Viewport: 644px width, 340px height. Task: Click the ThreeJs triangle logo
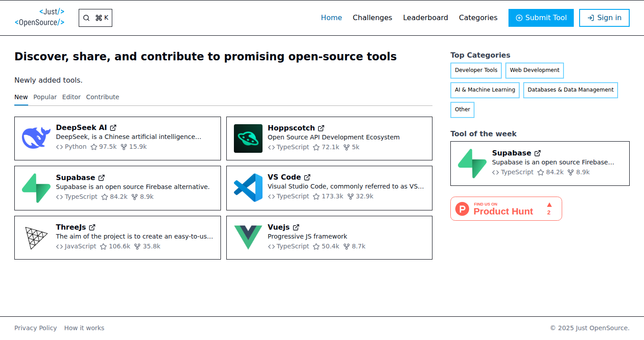[36, 238]
